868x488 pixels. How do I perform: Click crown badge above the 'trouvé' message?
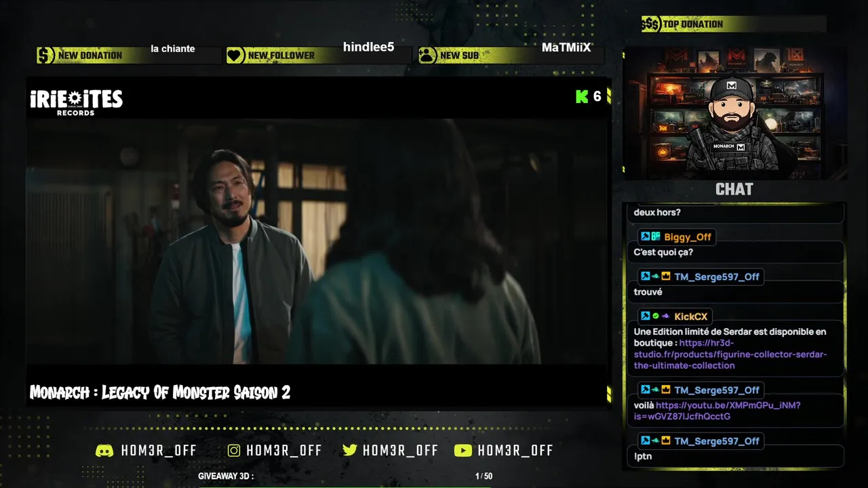(666, 277)
